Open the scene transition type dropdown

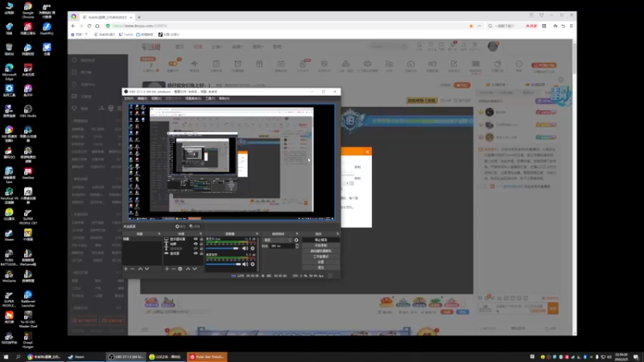(278, 240)
